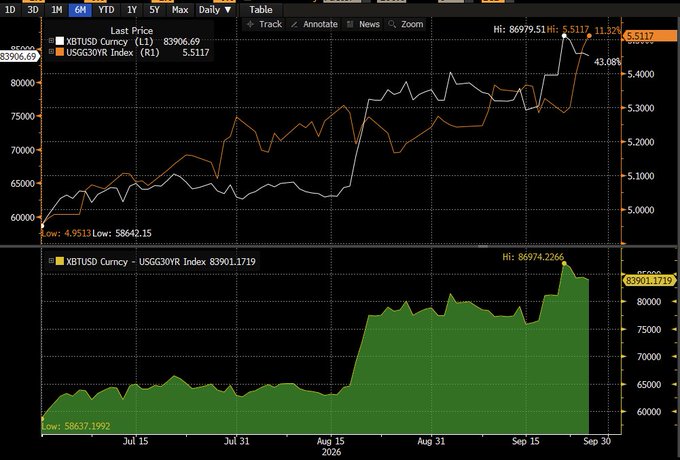The width and height of the screenshot is (680, 460).
Task: Click the orange USGG30YR high point marker
Action: [x=589, y=36]
